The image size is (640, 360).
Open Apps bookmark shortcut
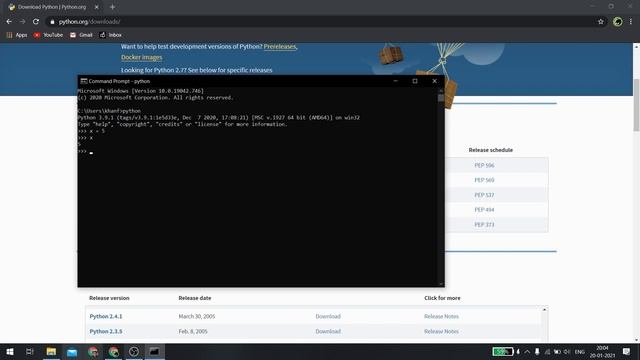pos(17,35)
